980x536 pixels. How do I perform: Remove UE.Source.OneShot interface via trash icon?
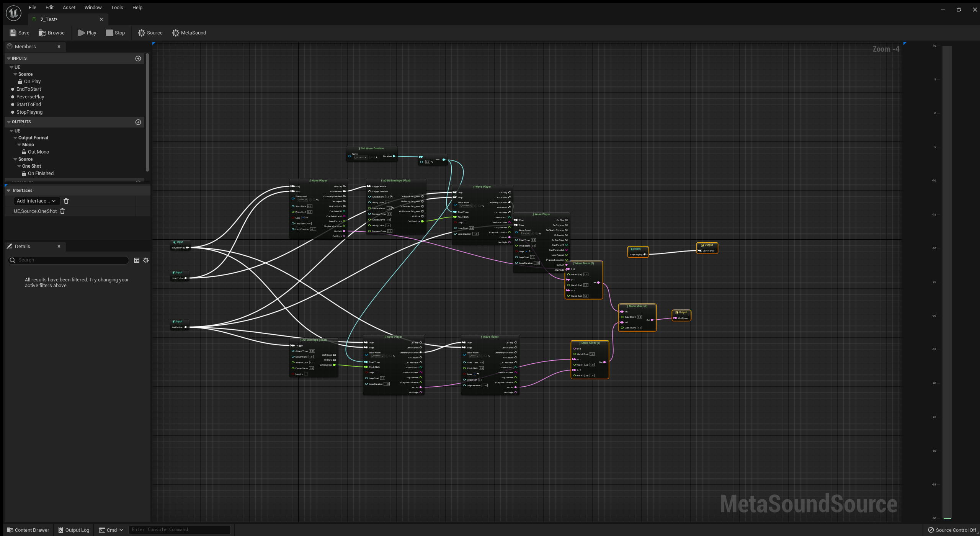[x=62, y=211]
